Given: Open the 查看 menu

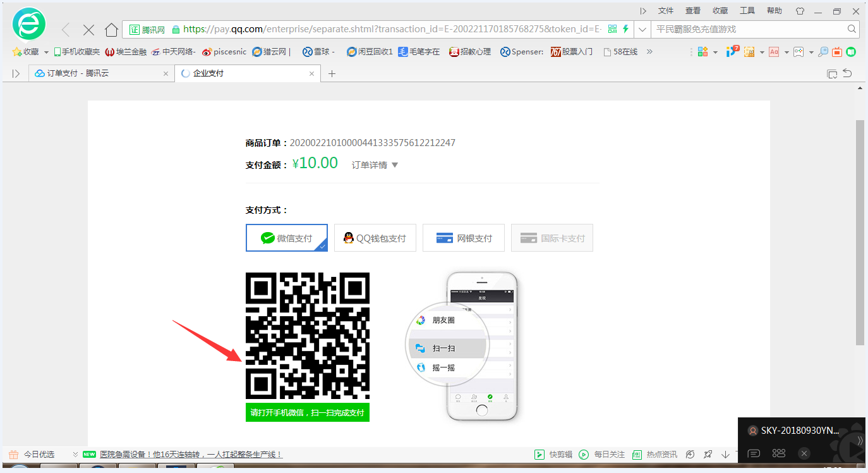Looking at the screenshot, I should (x=693, y=11).
